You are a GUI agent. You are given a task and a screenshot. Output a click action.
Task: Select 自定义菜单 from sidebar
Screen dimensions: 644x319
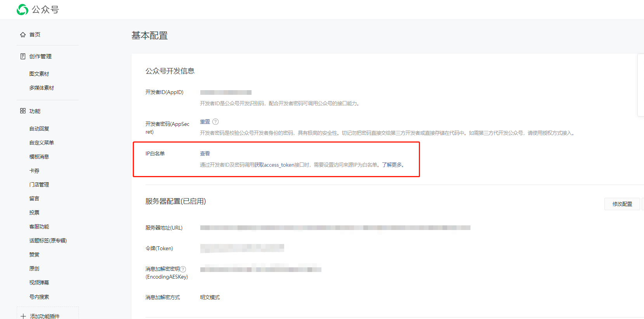click(x=42, y=143)
